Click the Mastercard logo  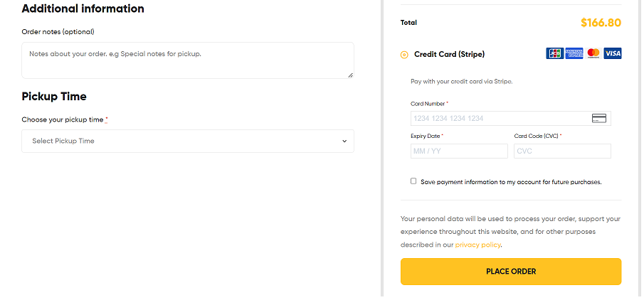coord(593,53)
